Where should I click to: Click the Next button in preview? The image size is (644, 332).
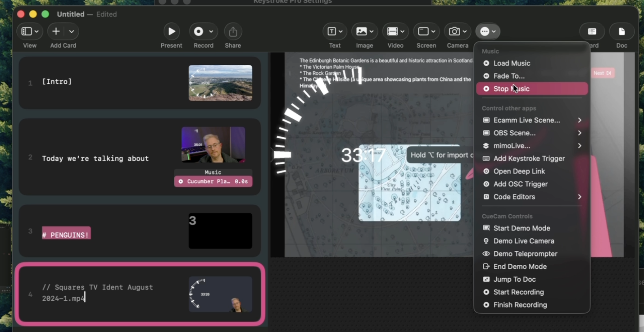coord(602,73)
